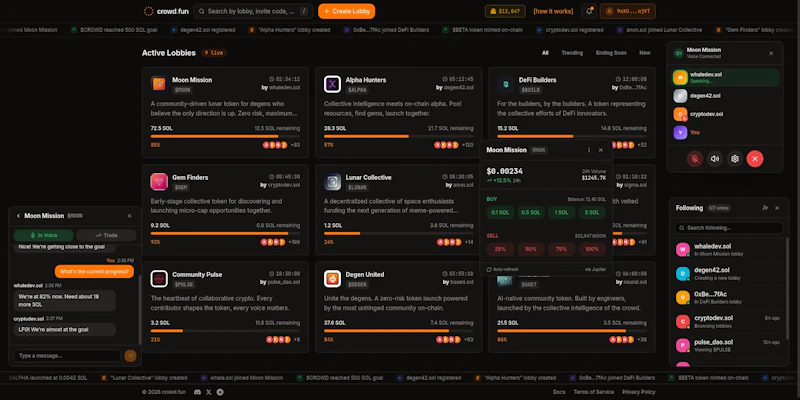Sell 75% of MOON

(561, 249)
